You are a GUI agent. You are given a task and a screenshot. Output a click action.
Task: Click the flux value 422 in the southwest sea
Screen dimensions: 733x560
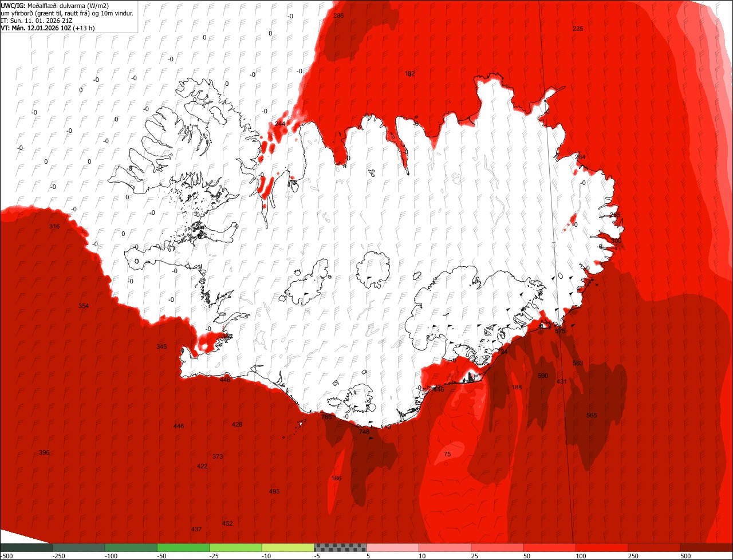click(202, 466)
